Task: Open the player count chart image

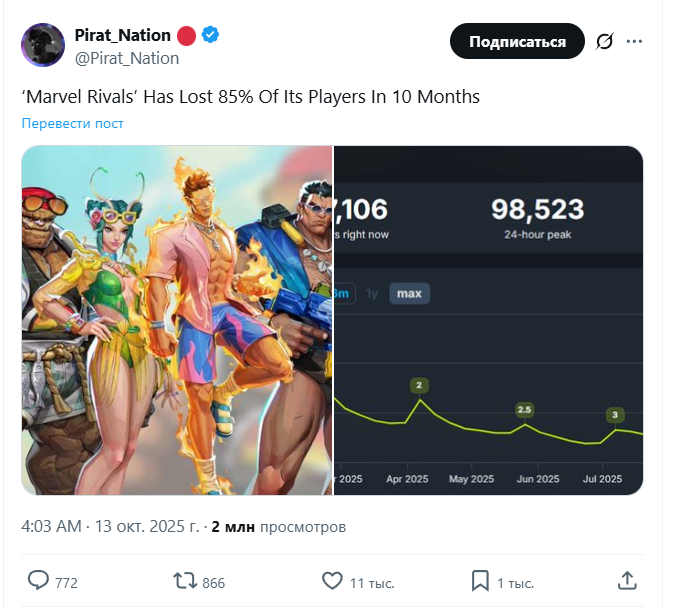Action: pos(488,320)
